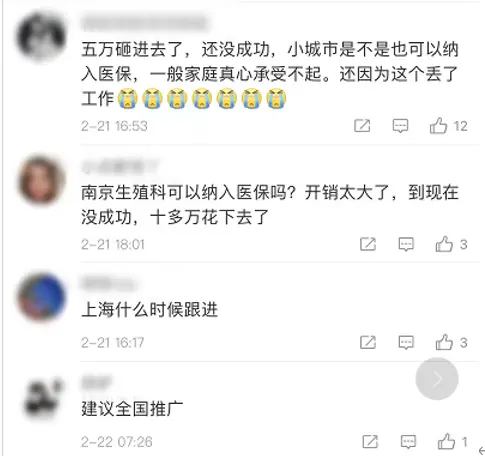The height and width of the screenshot is (463, 485).
Task: Open blurred username above 南京生殖科 comment
Action: 120,167
